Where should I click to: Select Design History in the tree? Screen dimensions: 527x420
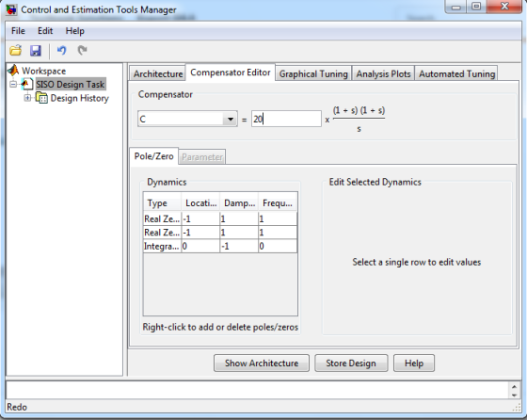(x=79, y=98)
